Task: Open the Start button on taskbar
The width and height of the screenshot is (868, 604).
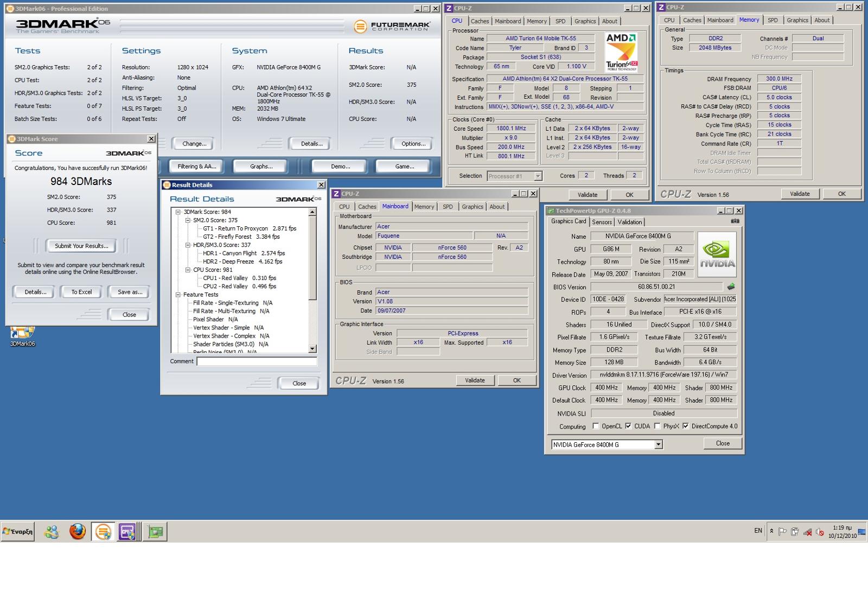Action: (18, 532)
